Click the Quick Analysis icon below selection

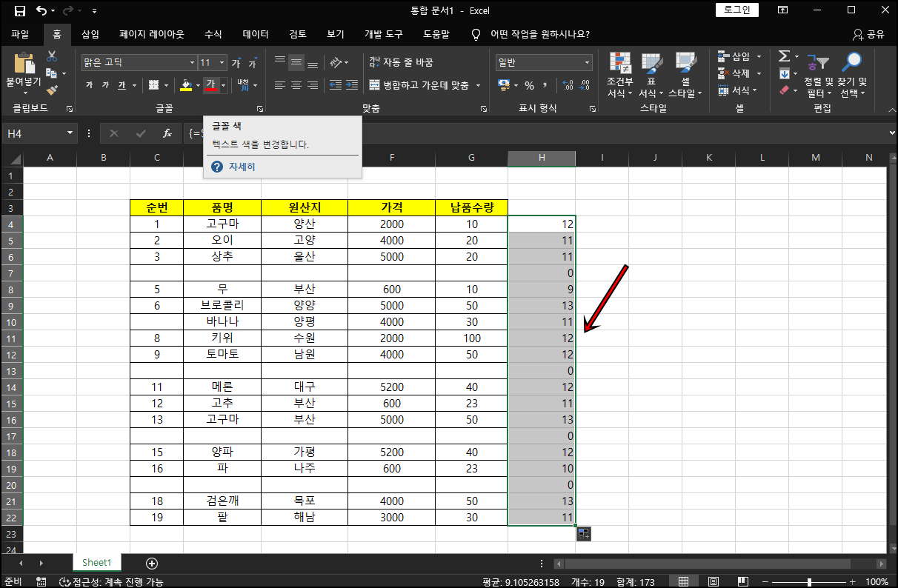pyautogui.click(x=584, y=533)
